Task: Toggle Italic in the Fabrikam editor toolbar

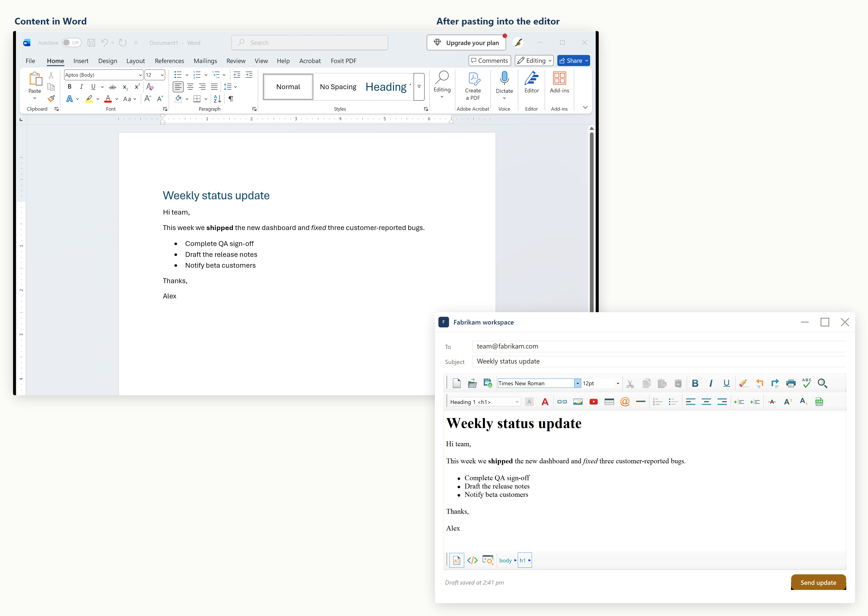Action: (x=711, y=383)
